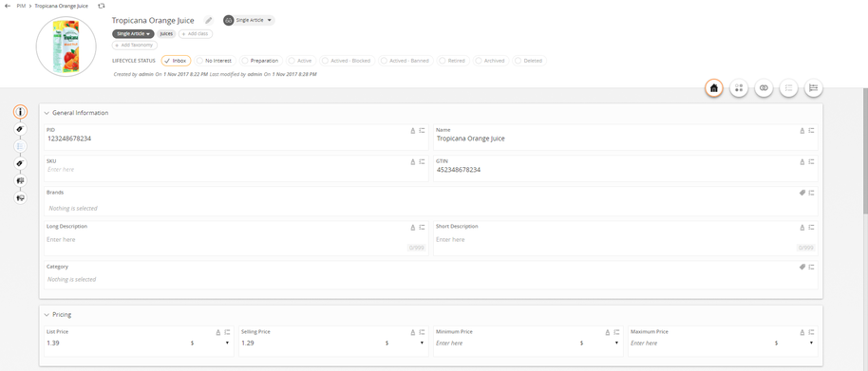This screenshot has width=868, height=371.
Task: Open the Home overview round icon
Action: 714,88
